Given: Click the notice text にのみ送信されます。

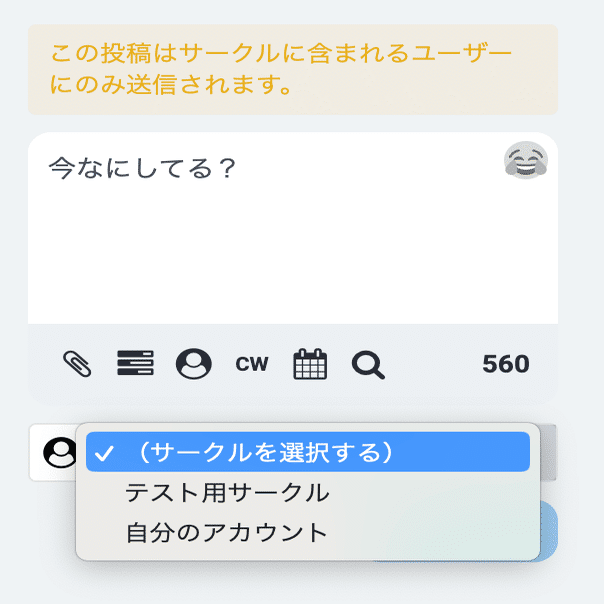Looking at the screenshot, I should (171, 84).
